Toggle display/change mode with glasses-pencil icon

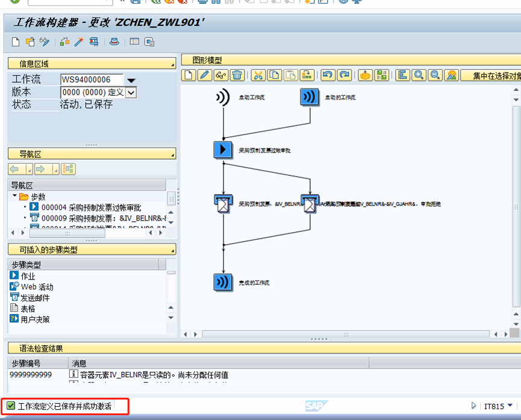[45, 42]
